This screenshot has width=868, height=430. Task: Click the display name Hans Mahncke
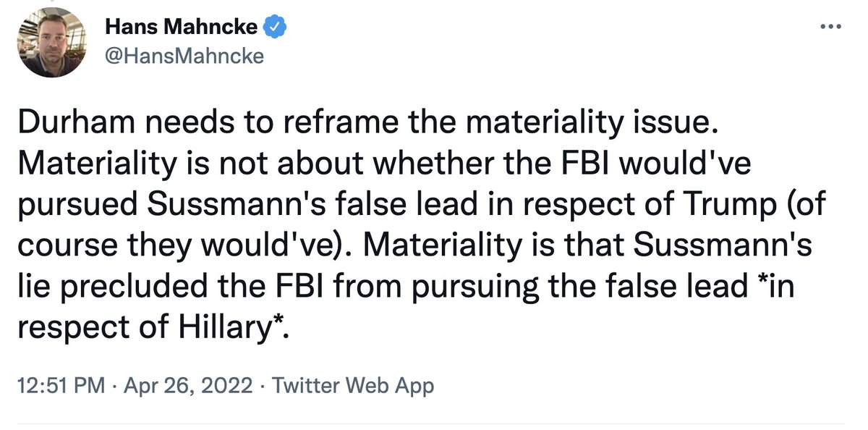[181, 29]
